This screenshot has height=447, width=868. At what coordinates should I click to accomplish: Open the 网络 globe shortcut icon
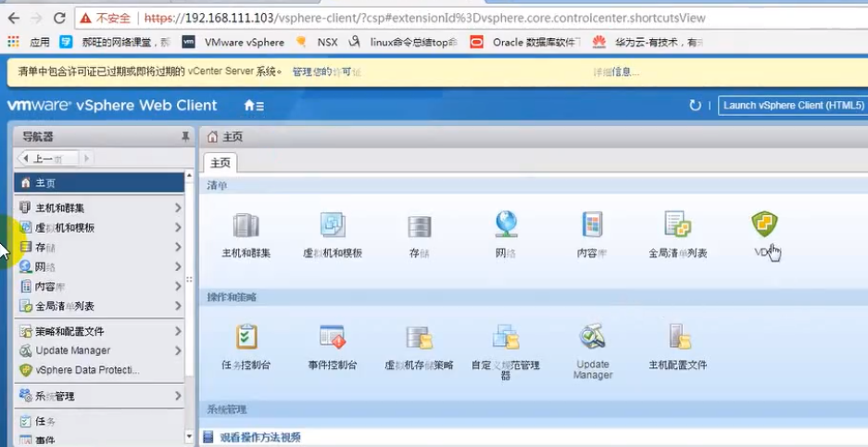coord(506,224)
